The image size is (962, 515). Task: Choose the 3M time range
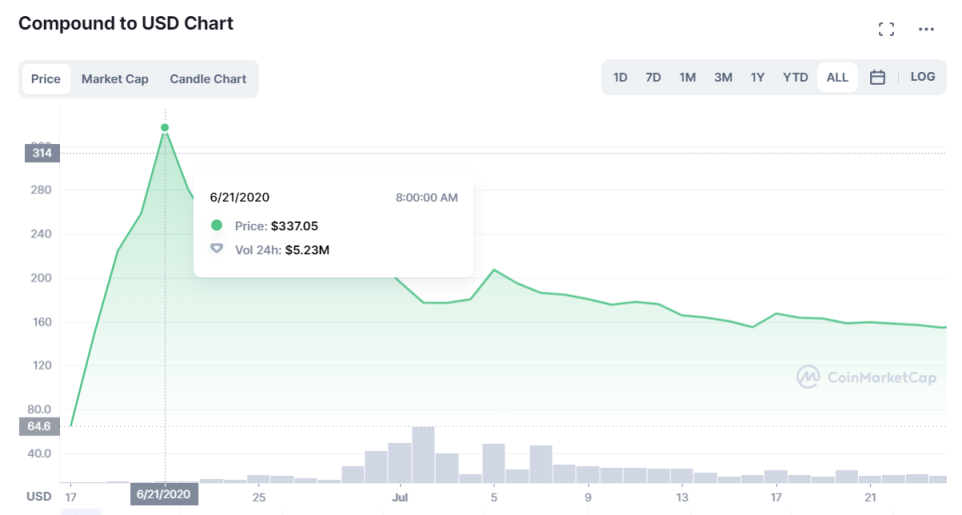pos(723,77)
